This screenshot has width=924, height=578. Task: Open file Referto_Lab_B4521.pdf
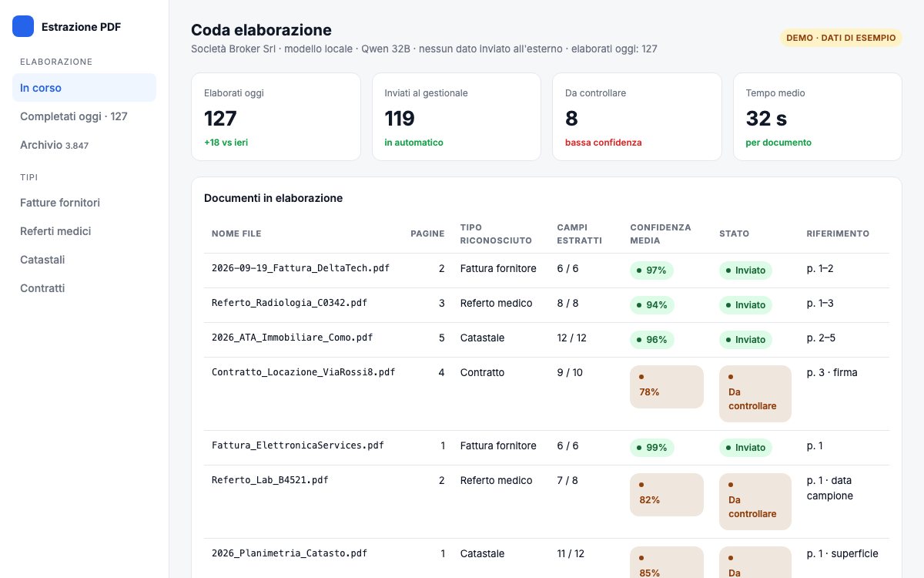pos(270,480)
